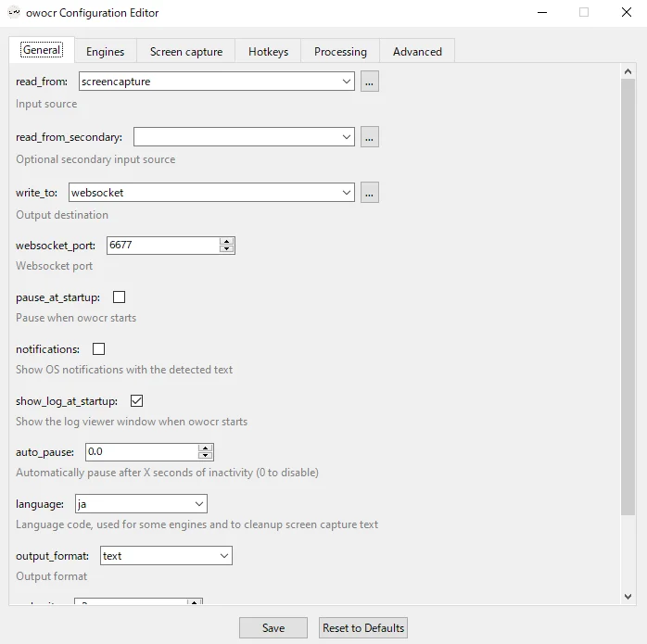Click the 'read_from:' label
Image resolution: width=647 pixels, height=644 pixels.
coord(42,82)
